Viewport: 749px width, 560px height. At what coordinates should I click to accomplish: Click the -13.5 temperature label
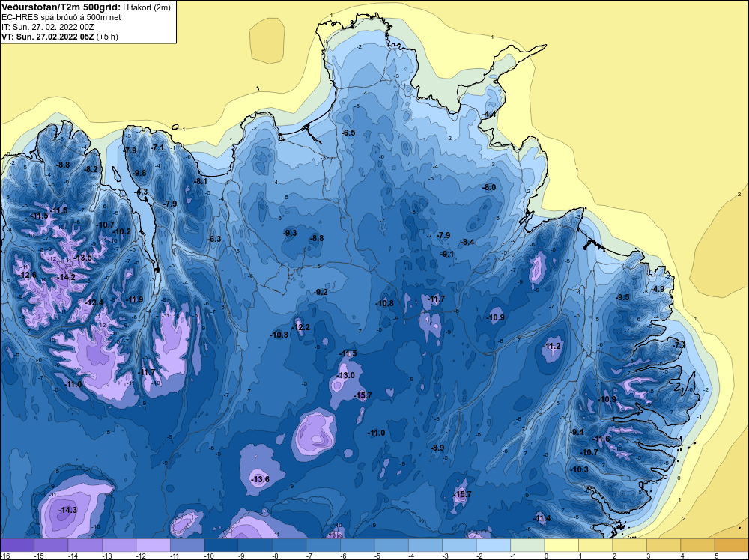[x=82, y=258]
